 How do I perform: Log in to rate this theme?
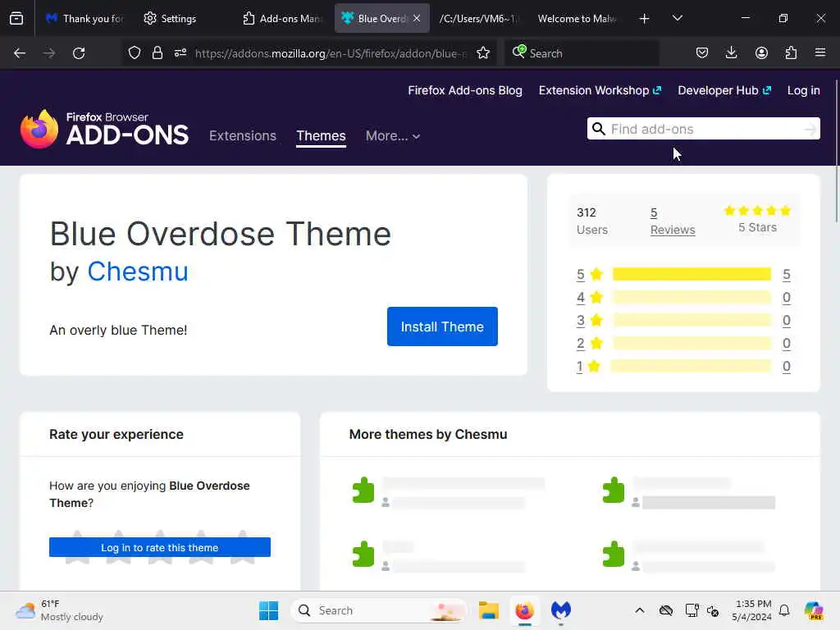click(160, 547)
